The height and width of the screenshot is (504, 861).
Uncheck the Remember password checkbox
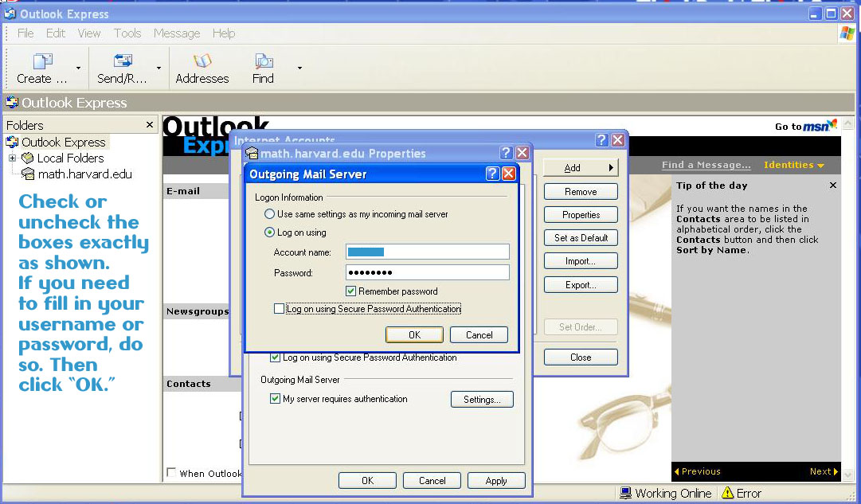[x=351, y=291]
